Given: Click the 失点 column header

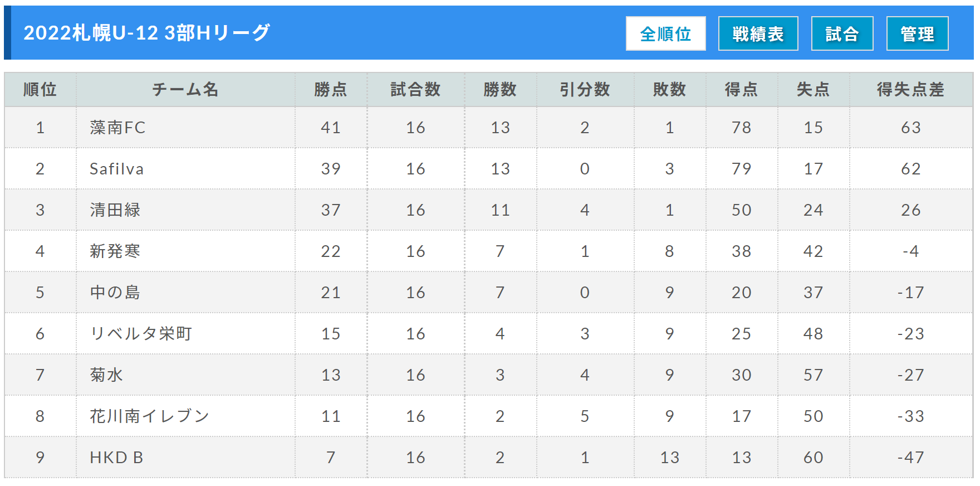Looking at the screenshot, I should [x=814, y=89].
